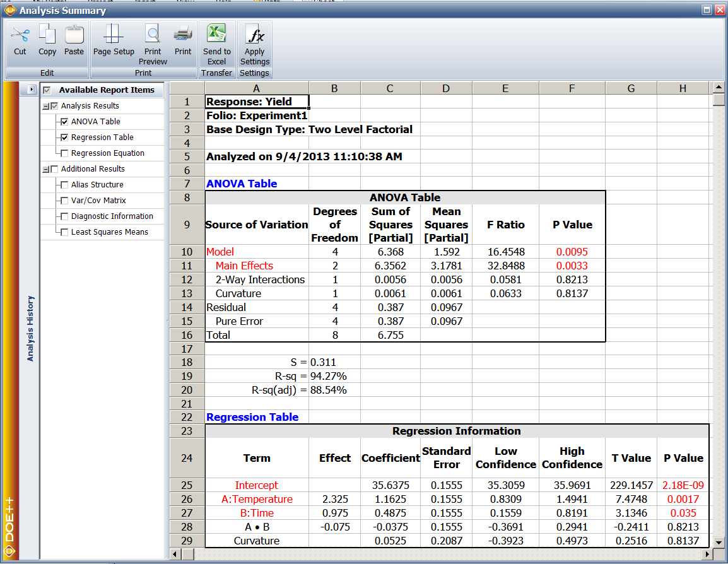Click the vertical scrollbar down arrow
This screenshot has height=564, width=728.
(719, 542)
